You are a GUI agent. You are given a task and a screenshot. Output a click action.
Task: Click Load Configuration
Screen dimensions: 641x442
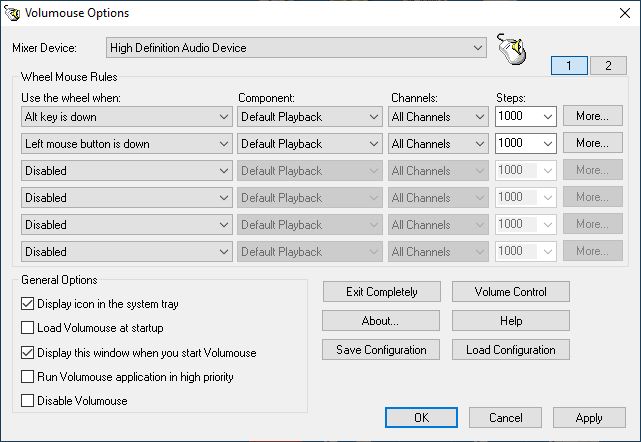click(x=511, y=350)
